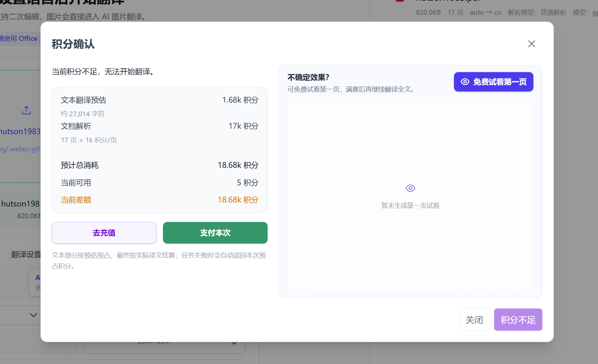This screenshot has width=598, height=364.
Task: Click the 1.68k 积分 value
Action: click(x=240, y=100)
